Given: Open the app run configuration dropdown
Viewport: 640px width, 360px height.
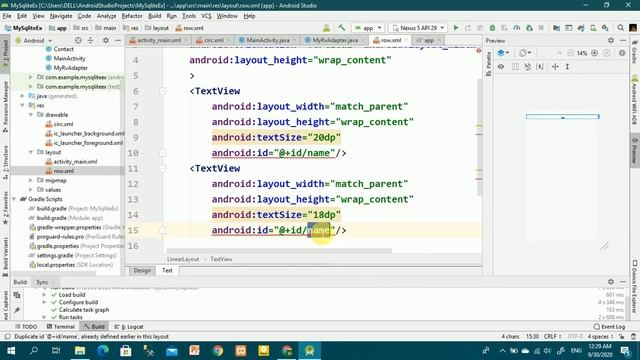Looking at the screenshot, I should 368,28.
